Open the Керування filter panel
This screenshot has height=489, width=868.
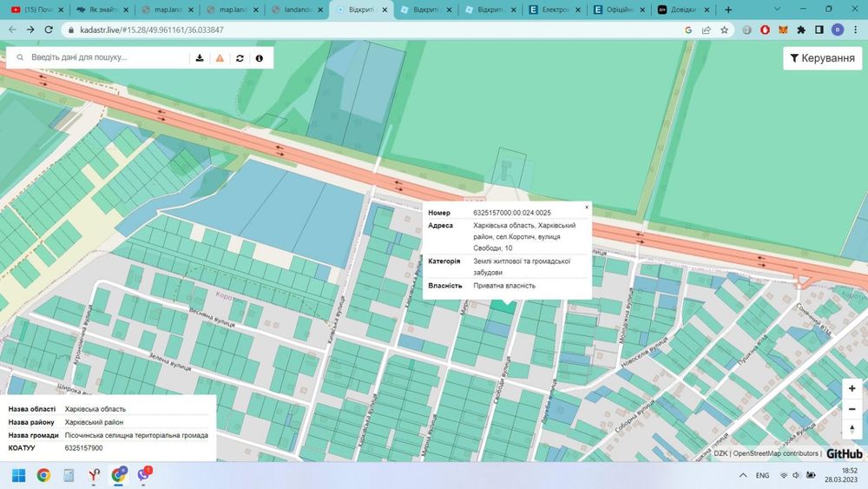(823, 58)
